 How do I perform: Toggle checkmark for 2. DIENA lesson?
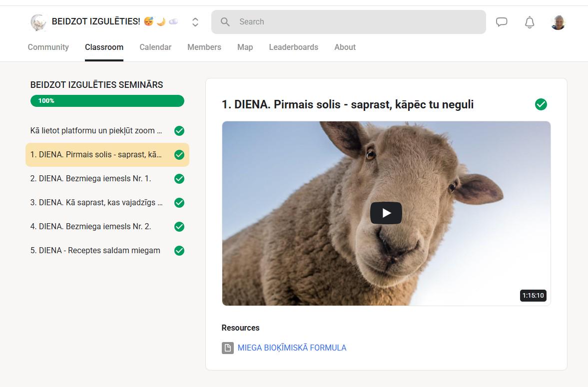pos(179,179)
